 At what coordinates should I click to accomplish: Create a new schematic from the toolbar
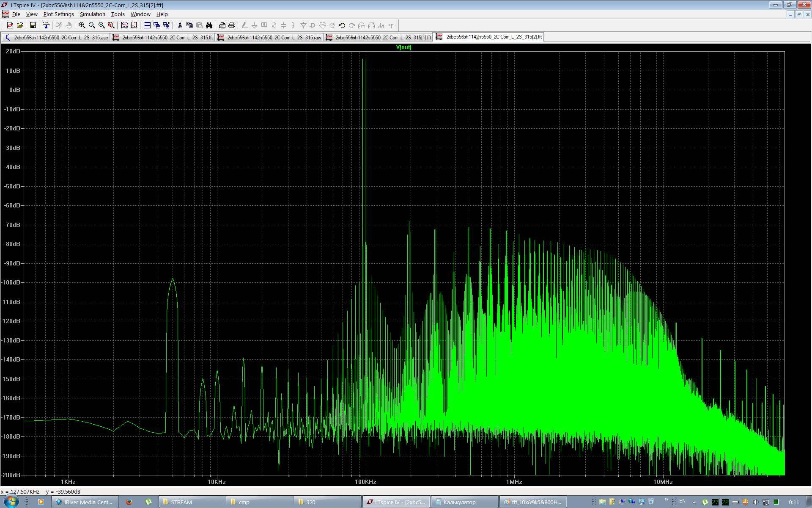click(x=10, y=25)
